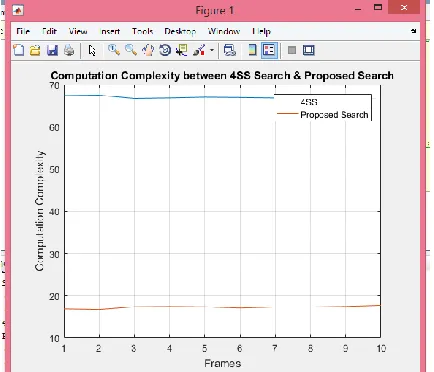This screenshot has width=434, height=372.
Task: Show plot tools and dock figure icon
Action: [309, 50]
